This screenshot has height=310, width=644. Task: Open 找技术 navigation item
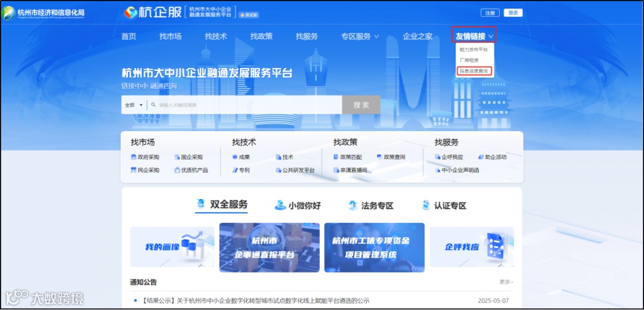(x=216, y=36)
